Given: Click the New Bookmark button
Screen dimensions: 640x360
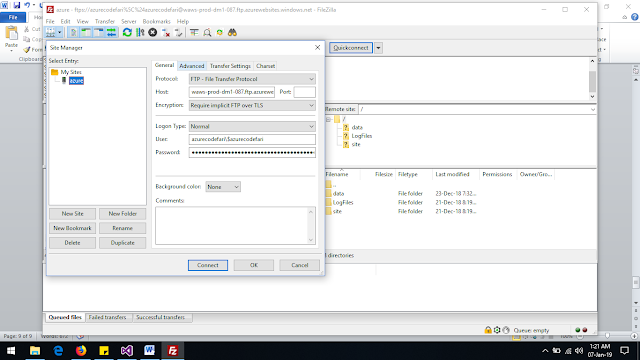Looking at the screenshot, I should pyautogui.click(x=73, y=228).
